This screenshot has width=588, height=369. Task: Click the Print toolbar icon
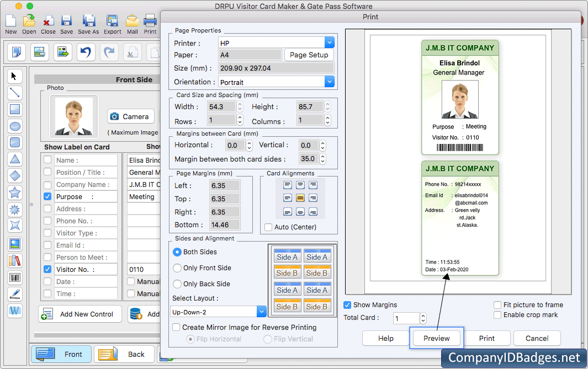pyautogui.click(x=150, y=24)
